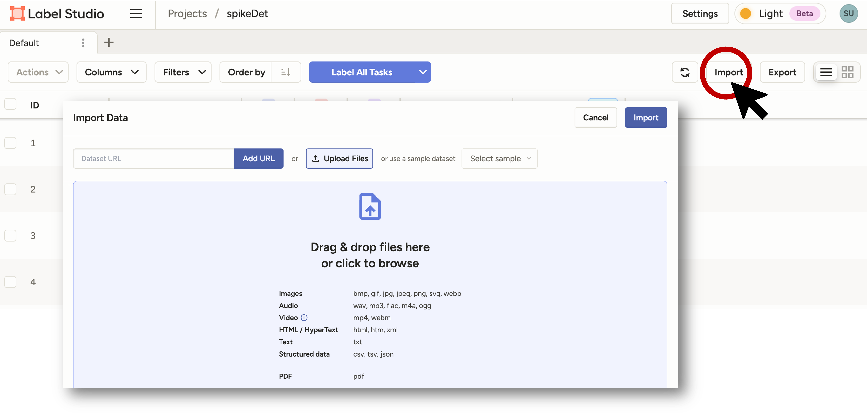
Task: Click 'Drag & drop files here' text
Action: pyautogui.click(x=370, y=247)
